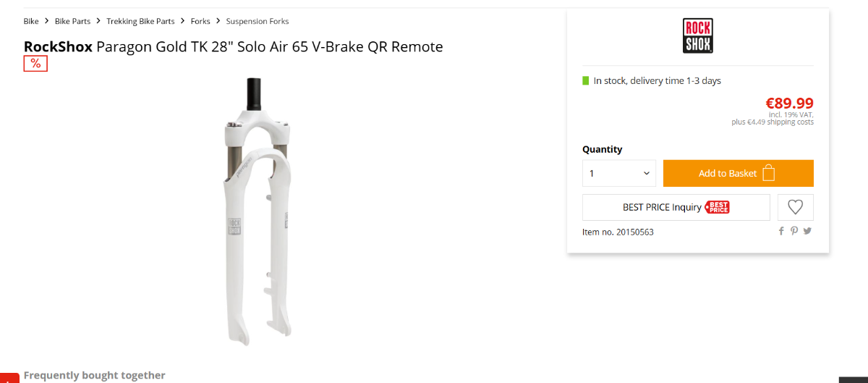Click the item number 20150563 text
868x383 pixels.
pyautogui.click(x=618, y=232)
